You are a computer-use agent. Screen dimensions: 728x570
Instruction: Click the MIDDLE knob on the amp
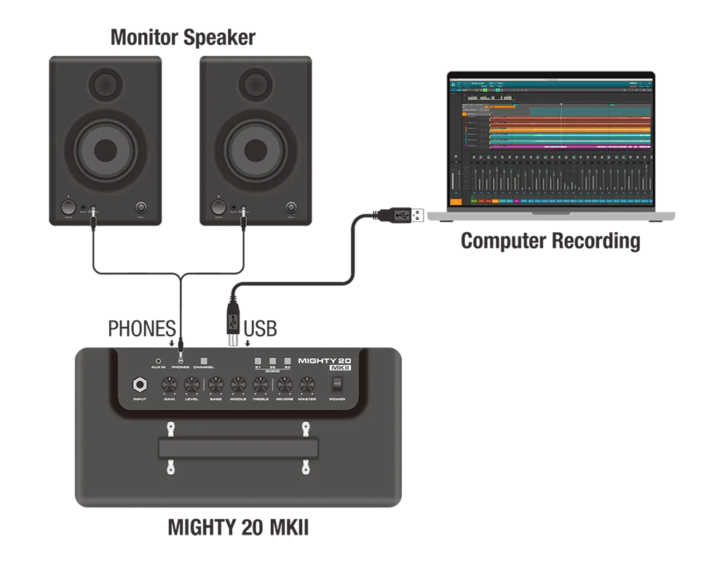point(238,385)
